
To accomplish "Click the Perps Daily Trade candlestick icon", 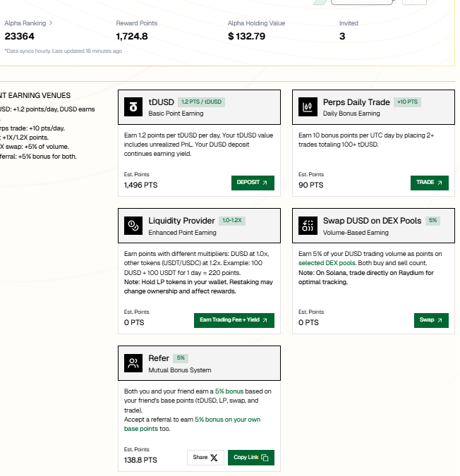I will pos(308,107).
